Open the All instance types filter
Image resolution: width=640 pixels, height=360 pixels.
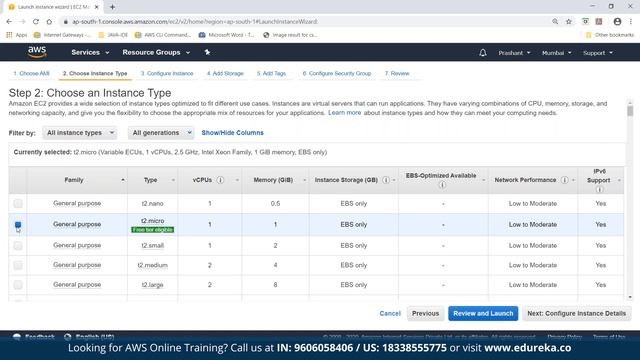(x=80, y=133)
